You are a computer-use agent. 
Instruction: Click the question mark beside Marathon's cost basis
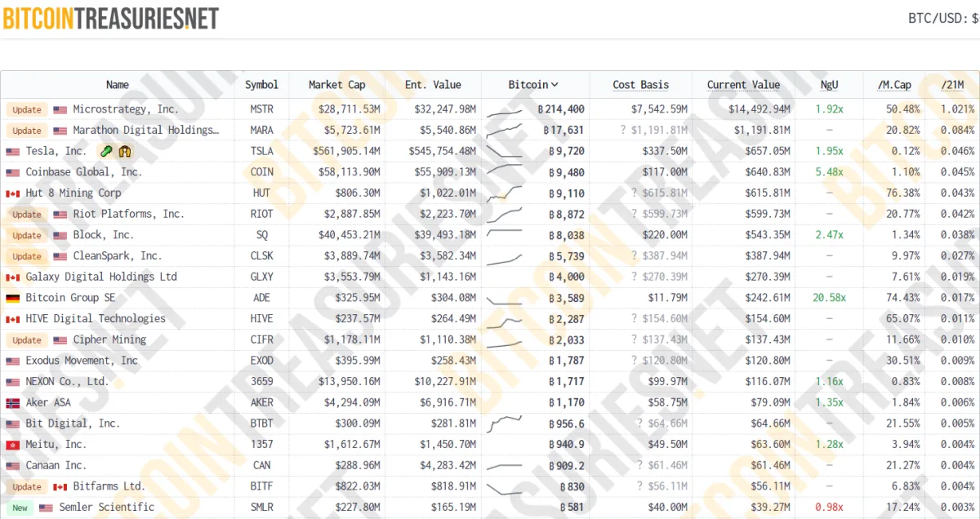(x=622, y=130)
